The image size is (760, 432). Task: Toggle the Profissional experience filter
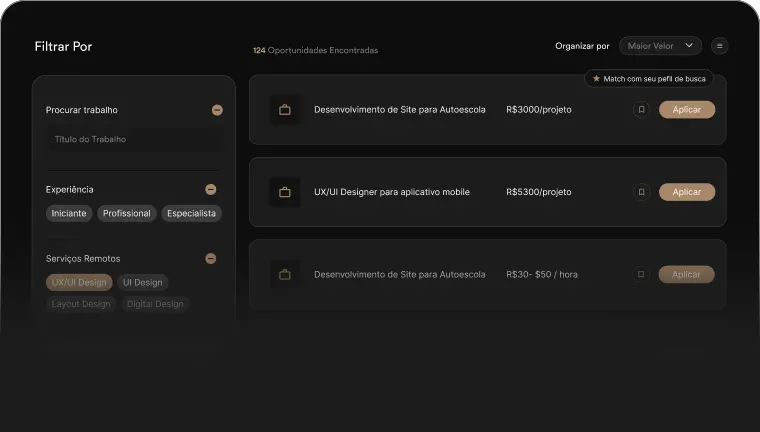coord(127,213)
